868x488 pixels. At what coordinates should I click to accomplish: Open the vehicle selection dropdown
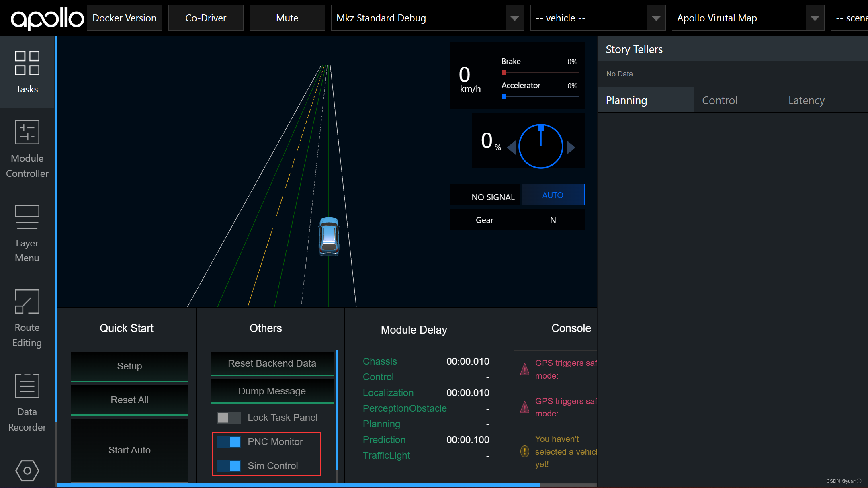(x=656, y=18)
